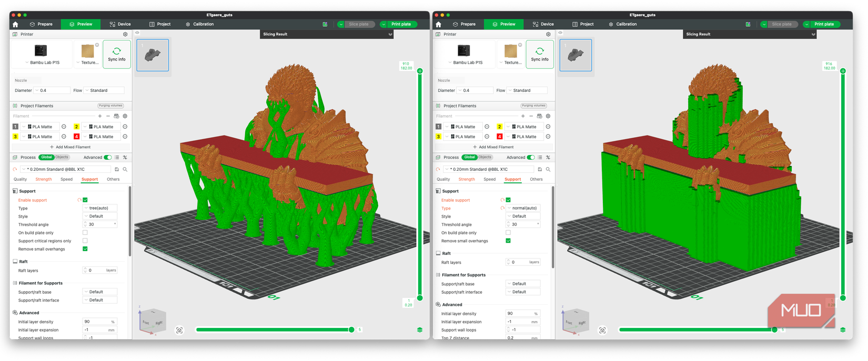This screenshot has height=361, width=868.
Task: Open Others settings tab in right window
Action: [536, 179]
